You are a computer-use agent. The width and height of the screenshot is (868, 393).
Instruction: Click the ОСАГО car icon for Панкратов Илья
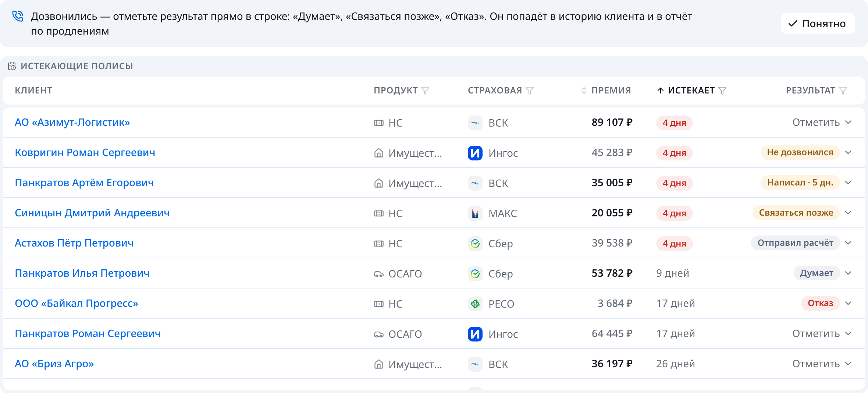point(379,274)
